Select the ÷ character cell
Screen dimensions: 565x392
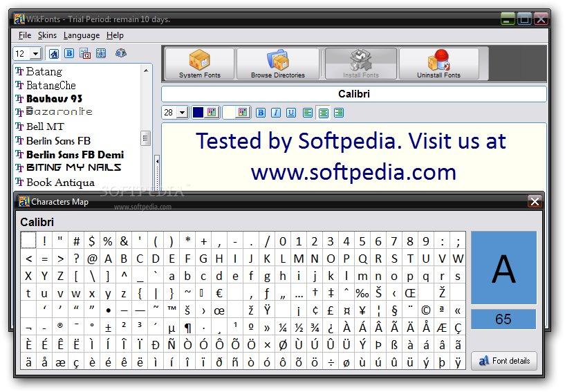331,362
